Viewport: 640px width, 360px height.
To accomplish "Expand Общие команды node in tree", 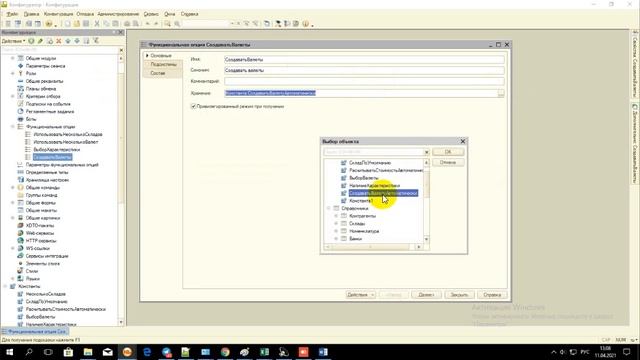I will 13,187.
